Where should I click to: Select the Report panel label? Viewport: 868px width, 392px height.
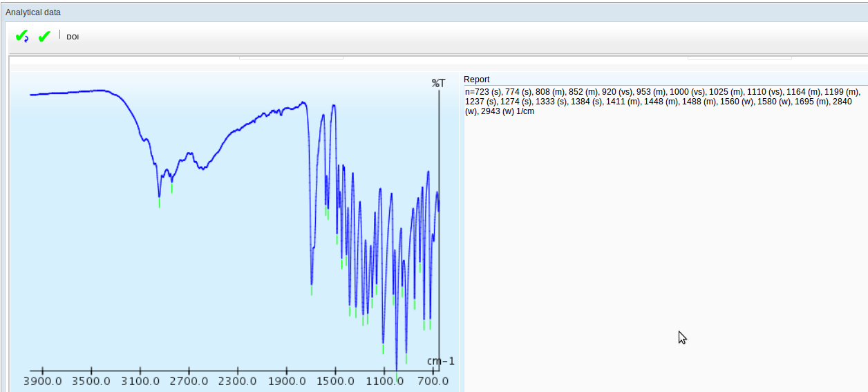[476, 80]
